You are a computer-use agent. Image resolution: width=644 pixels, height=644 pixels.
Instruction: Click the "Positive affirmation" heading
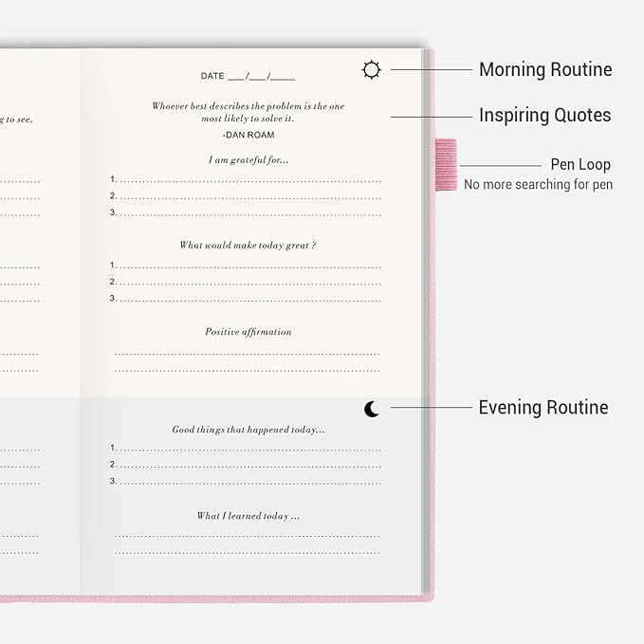pyautogui.click(x=248, y=332)
